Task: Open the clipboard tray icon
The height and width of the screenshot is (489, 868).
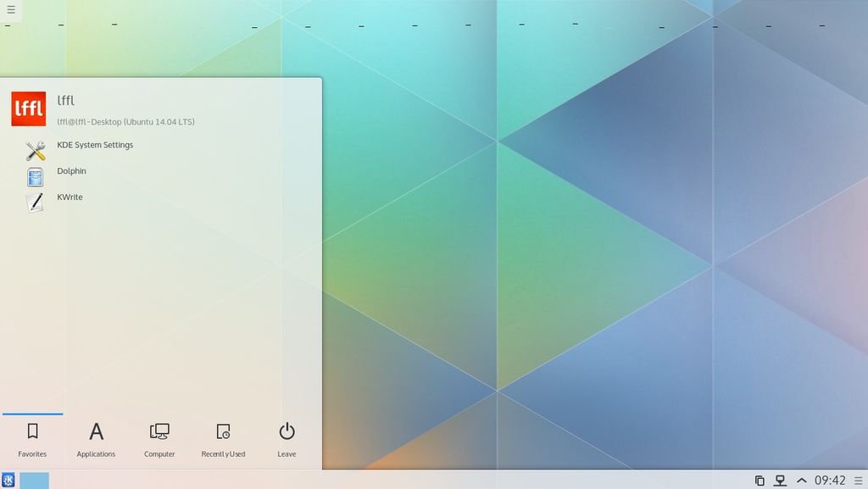Action: click(x=759, y=481)
